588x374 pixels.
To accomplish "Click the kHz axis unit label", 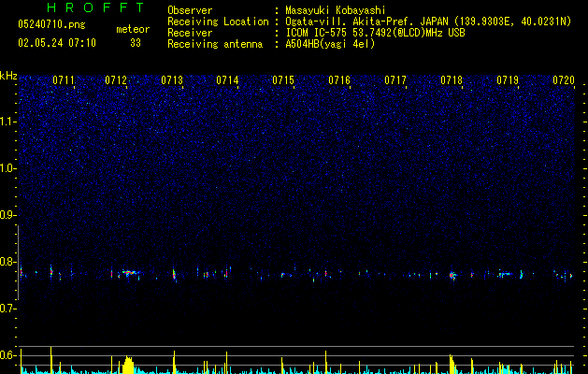I will point(8,76).
